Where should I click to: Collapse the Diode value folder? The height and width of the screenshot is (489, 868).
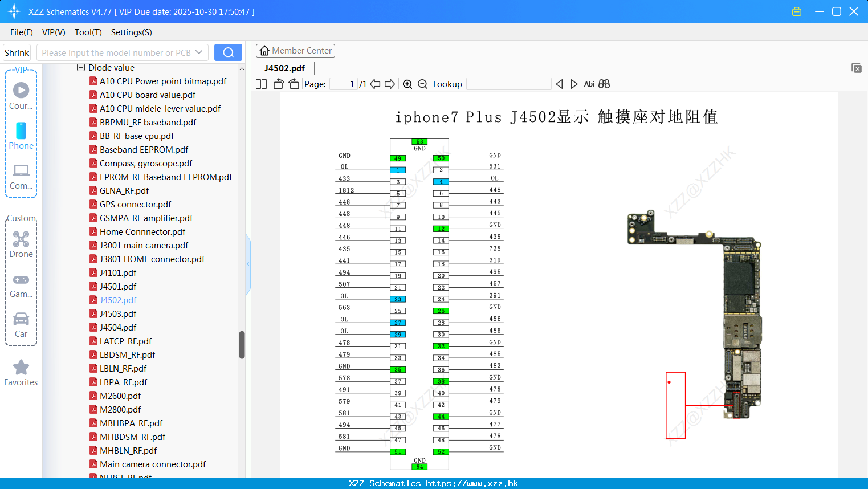coord(81,68)
